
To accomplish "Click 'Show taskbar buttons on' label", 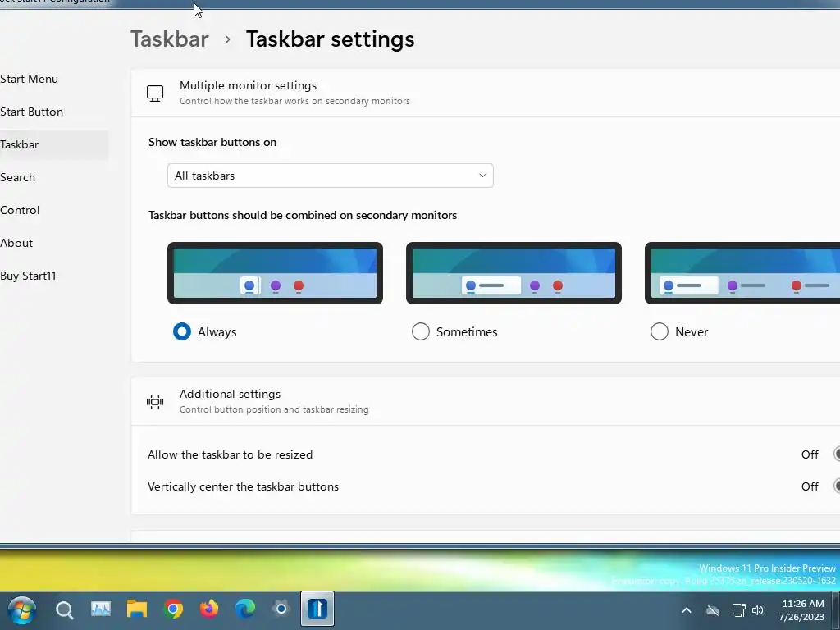I will tap(212, 142).
